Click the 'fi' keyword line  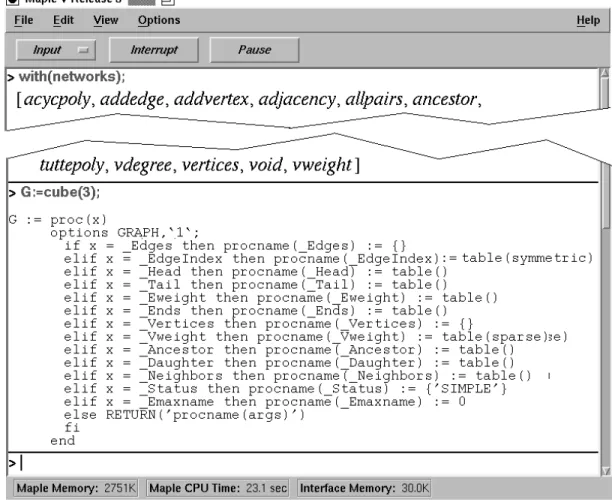(72, 427)
